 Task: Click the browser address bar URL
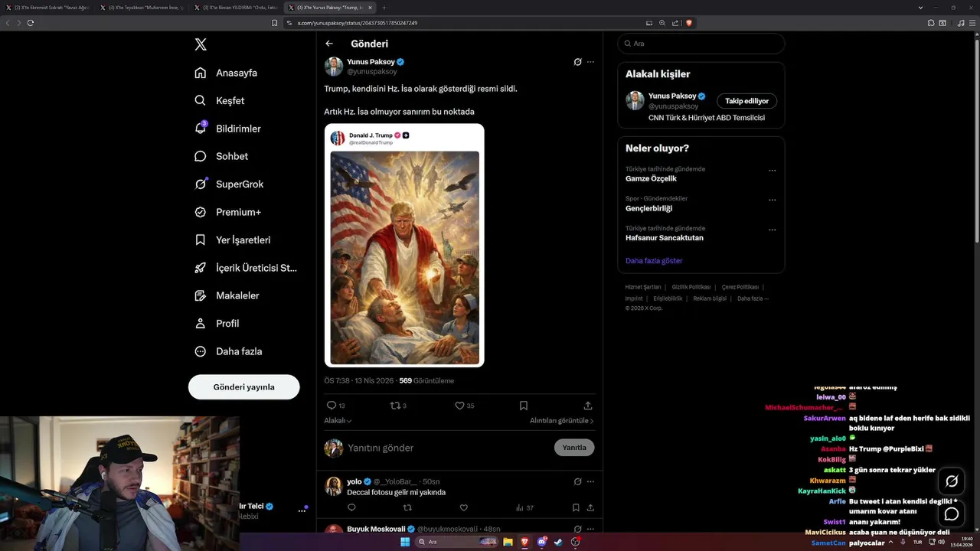[x=357, y=23]
